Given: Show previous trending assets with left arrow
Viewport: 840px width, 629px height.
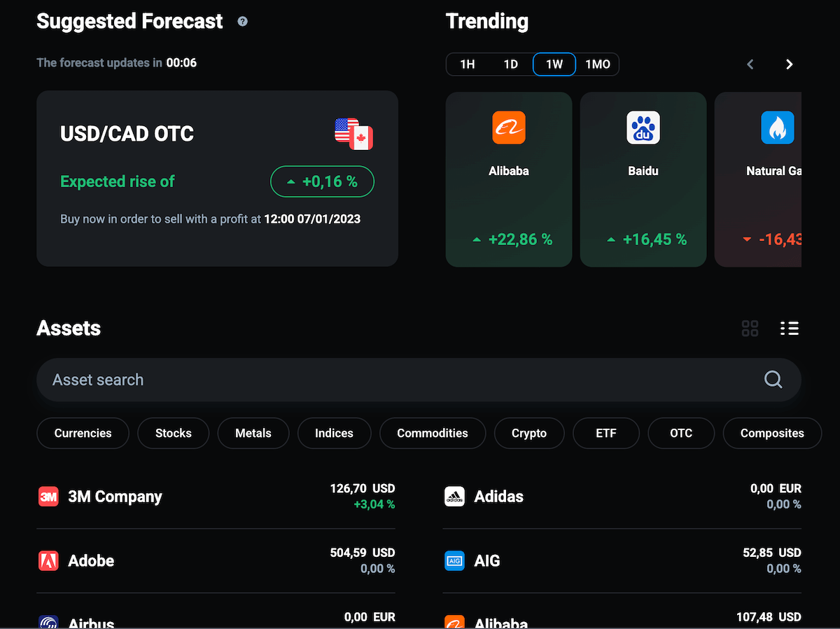Looking at the screenshot, I should tap(750, 64).
